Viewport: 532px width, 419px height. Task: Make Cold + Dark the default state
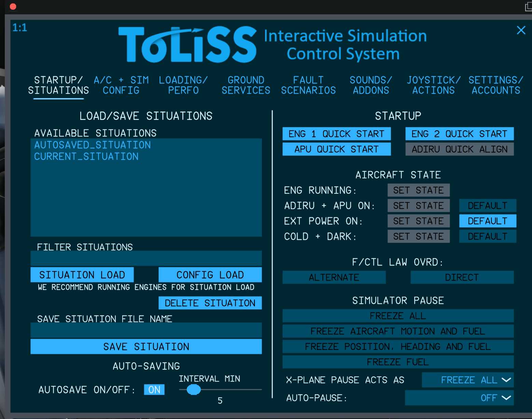coord(488,236)
